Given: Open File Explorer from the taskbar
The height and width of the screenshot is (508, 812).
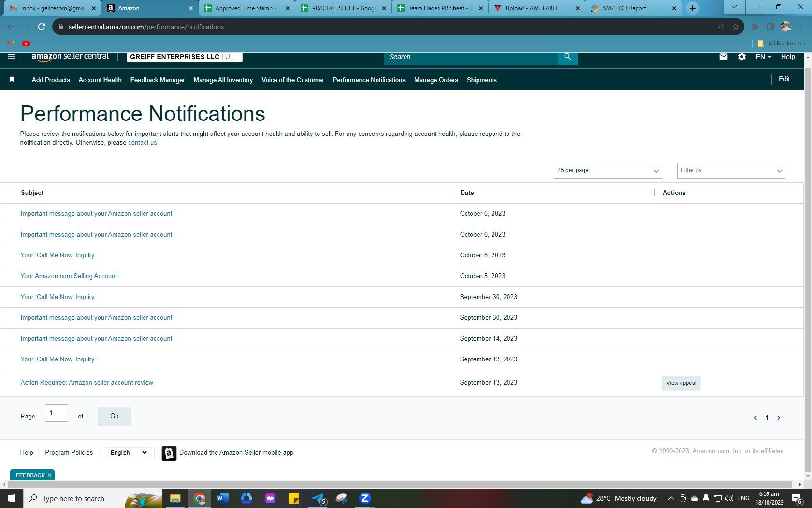Looking at the screenshot, I should pos(175,498).
